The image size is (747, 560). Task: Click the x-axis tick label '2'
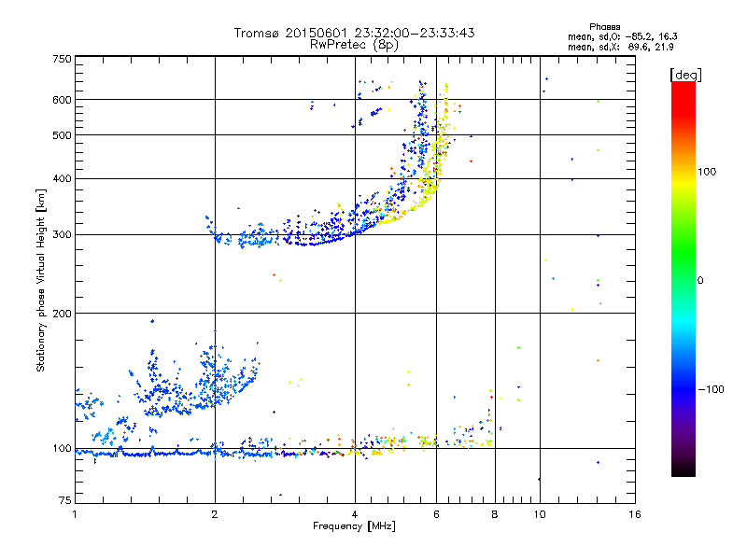(x=215, y=514)
